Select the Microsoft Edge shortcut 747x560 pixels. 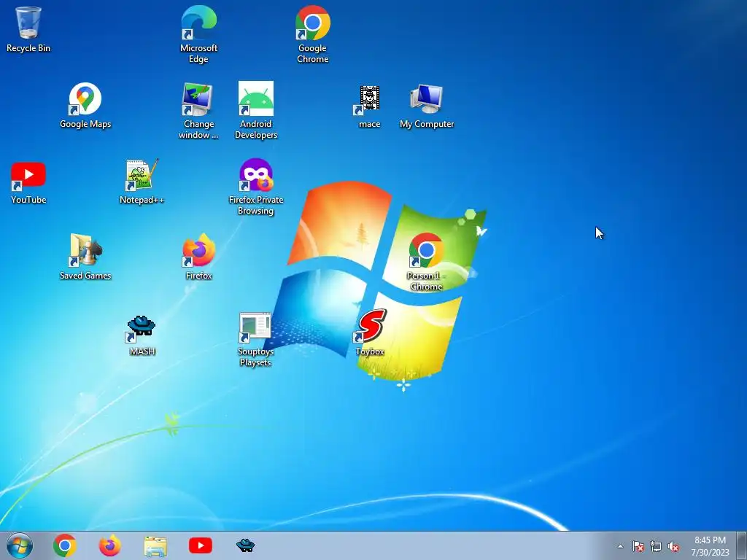point(198,34)
